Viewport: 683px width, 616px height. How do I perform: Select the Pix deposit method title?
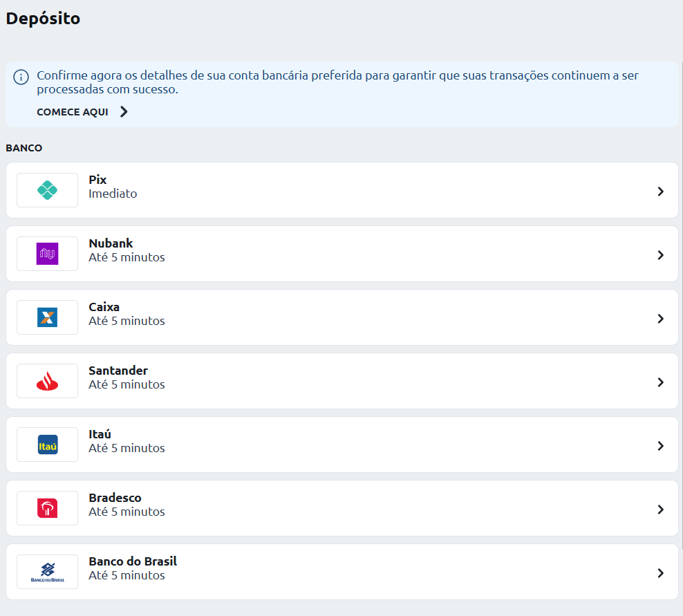(x=97, y=180)
